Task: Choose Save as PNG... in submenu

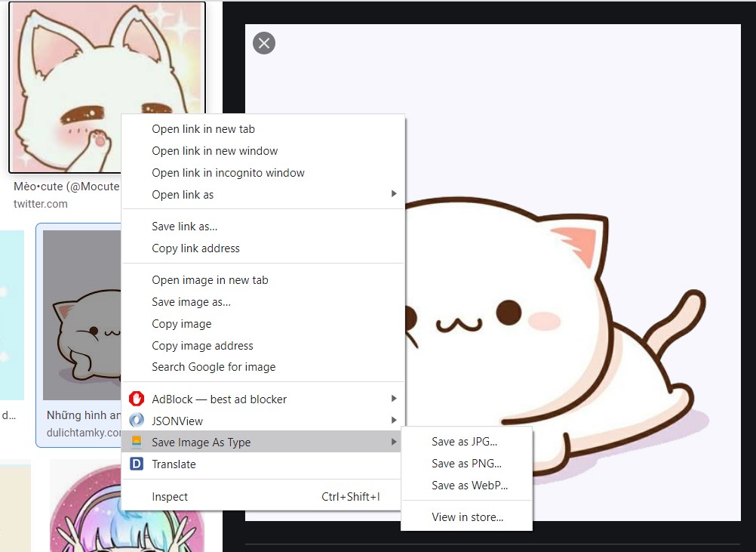Action: tap(467, 463)
